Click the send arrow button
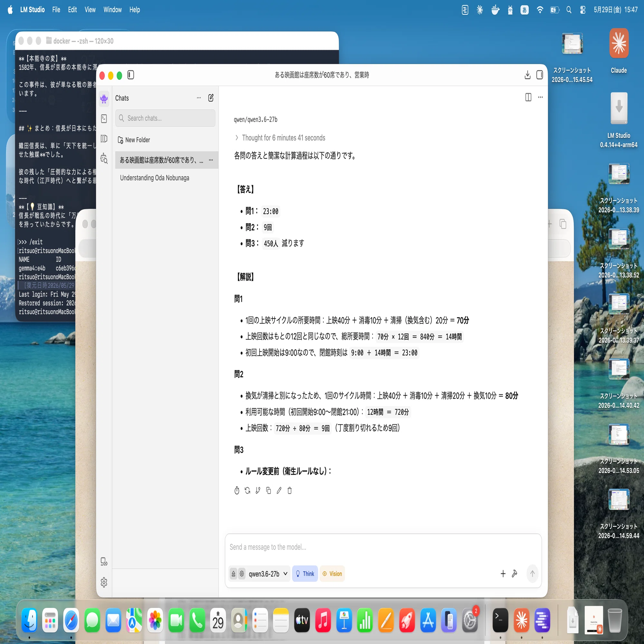644x644 pixels. coord(532,574)
